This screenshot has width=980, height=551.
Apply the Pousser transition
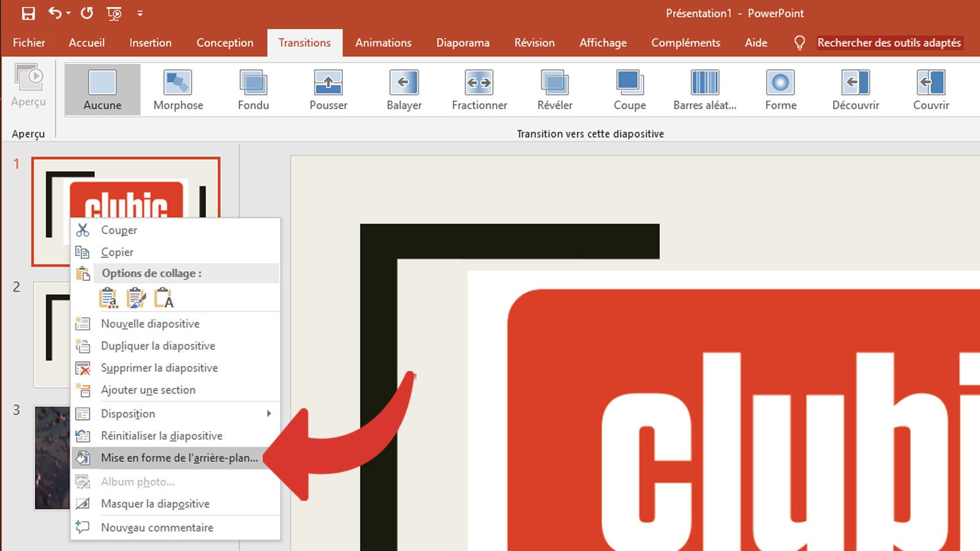tap(328, 89)
